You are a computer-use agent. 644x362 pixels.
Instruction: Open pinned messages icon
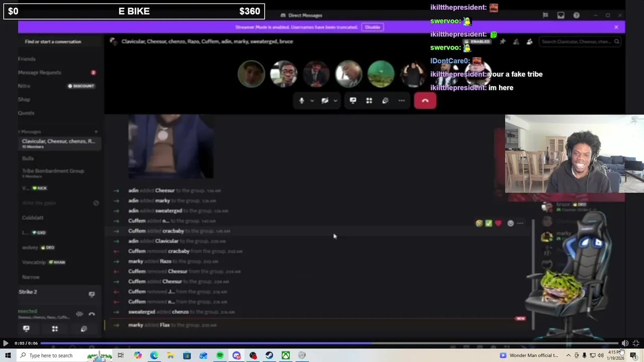click(502, 42)
